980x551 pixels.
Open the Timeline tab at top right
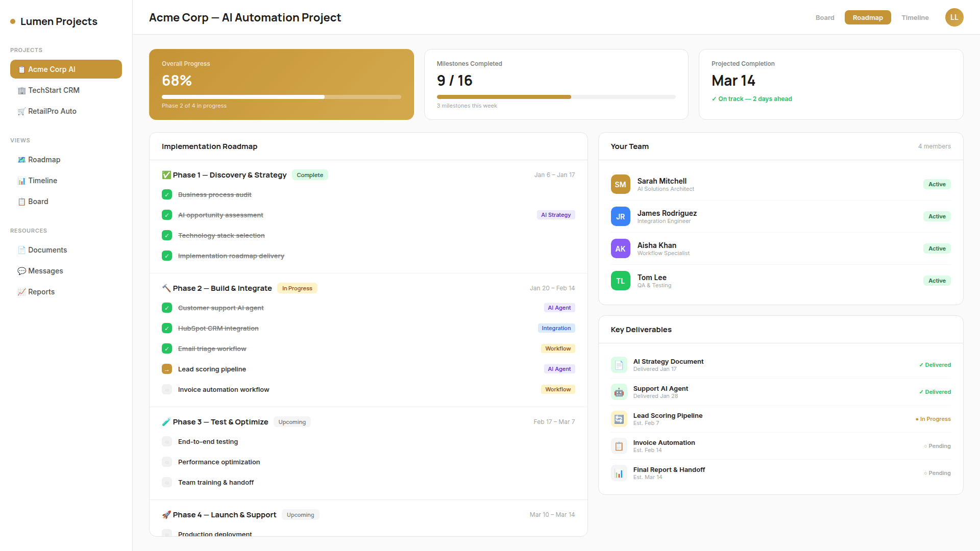coord(915,17)
